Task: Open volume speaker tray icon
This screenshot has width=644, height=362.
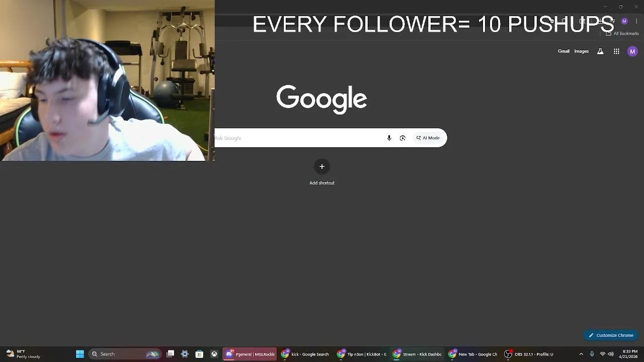Action: point(611,354)
